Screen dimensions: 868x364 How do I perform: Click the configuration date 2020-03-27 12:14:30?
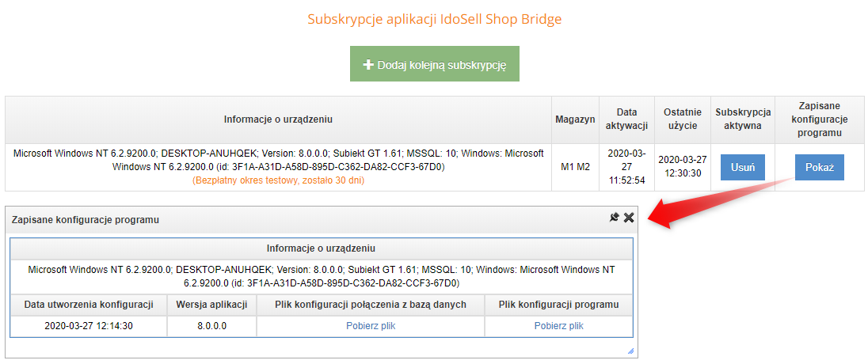click(89, 326)
